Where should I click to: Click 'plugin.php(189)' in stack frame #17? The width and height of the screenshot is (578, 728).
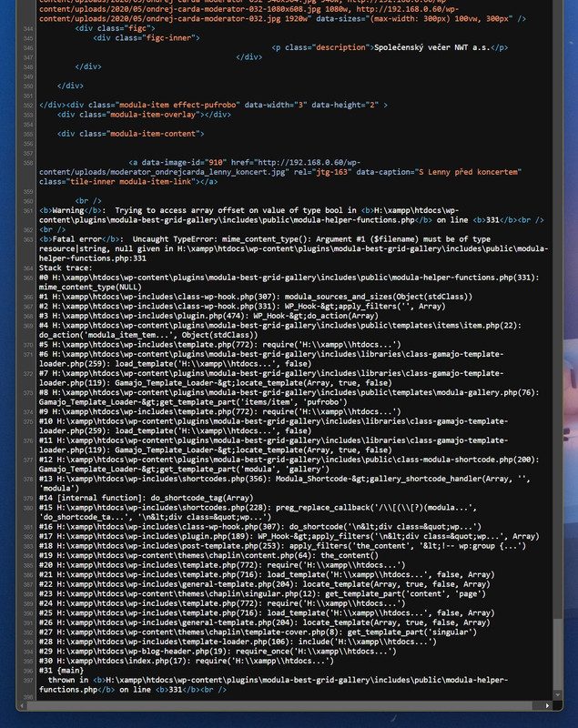218,536
